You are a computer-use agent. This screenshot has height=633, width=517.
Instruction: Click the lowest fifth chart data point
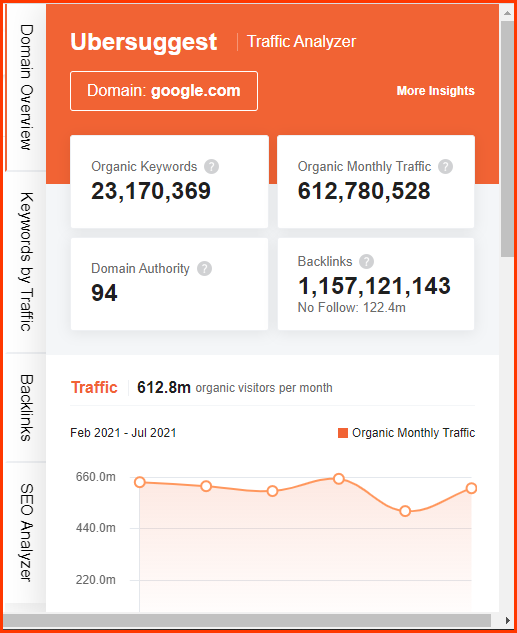[405, 511]
